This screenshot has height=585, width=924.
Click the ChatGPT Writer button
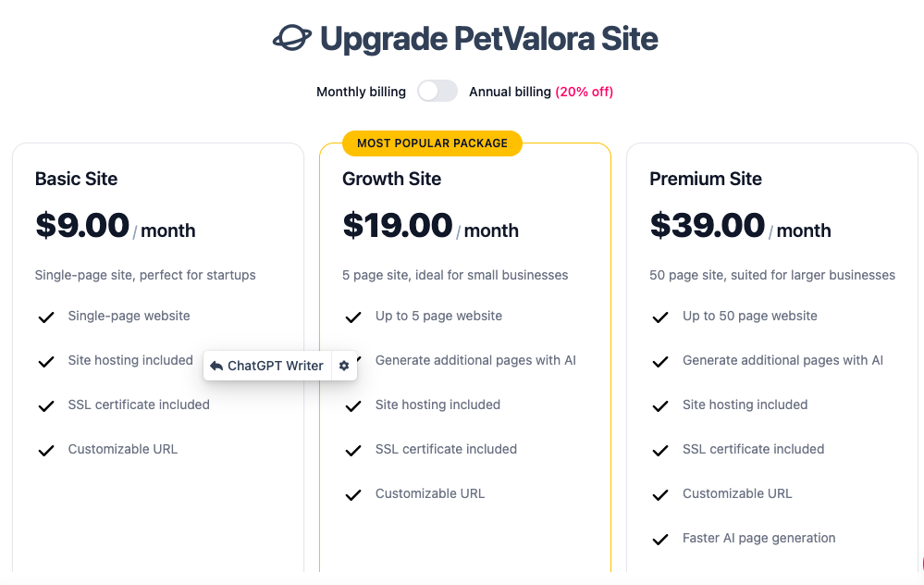(x=275, y=366)
